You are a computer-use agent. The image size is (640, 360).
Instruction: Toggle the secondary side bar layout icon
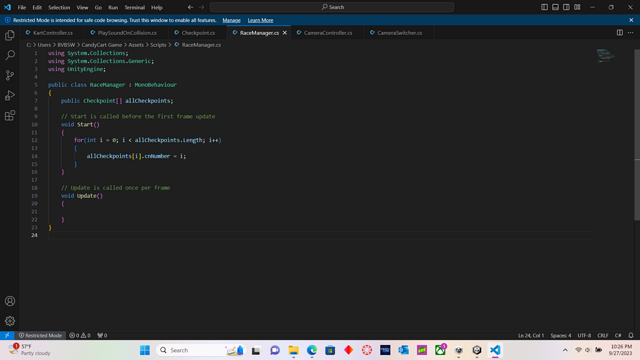pyautogui.click(x=567, y=7)
